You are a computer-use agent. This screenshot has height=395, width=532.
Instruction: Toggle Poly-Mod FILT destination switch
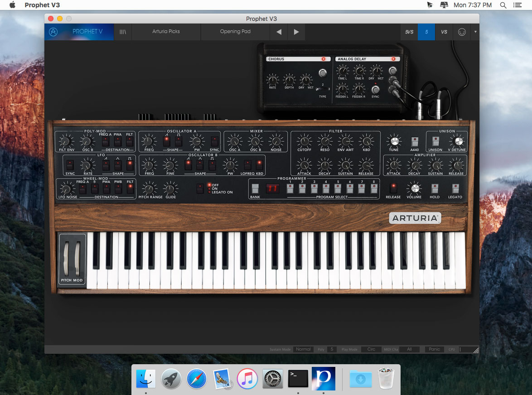coord(130,141)
